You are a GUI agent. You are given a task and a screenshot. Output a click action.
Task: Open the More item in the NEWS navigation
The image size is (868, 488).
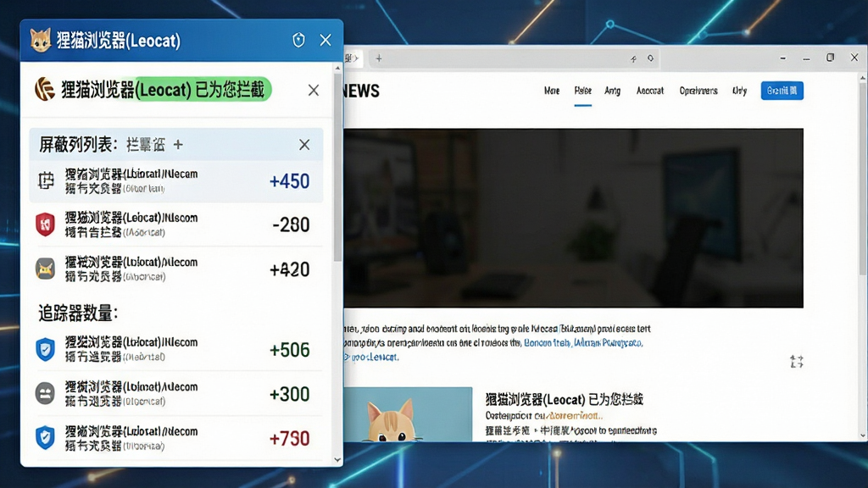(551, 91)
